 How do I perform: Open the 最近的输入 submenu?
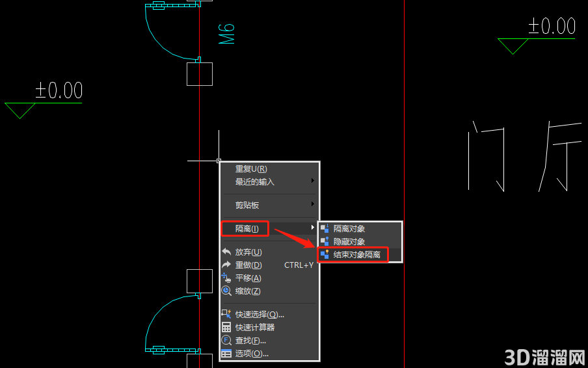(269, 182)
